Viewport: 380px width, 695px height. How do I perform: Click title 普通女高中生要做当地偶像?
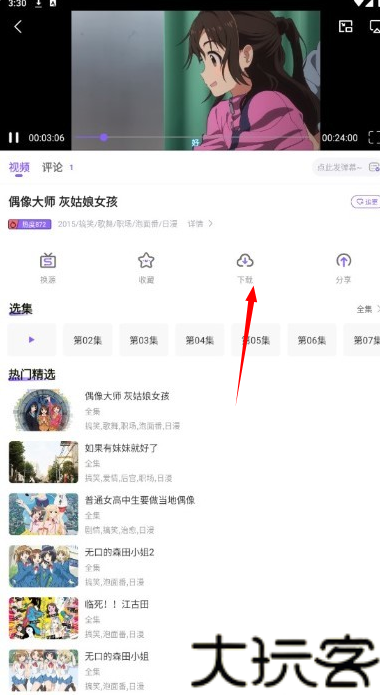click(x=140, y=500)
